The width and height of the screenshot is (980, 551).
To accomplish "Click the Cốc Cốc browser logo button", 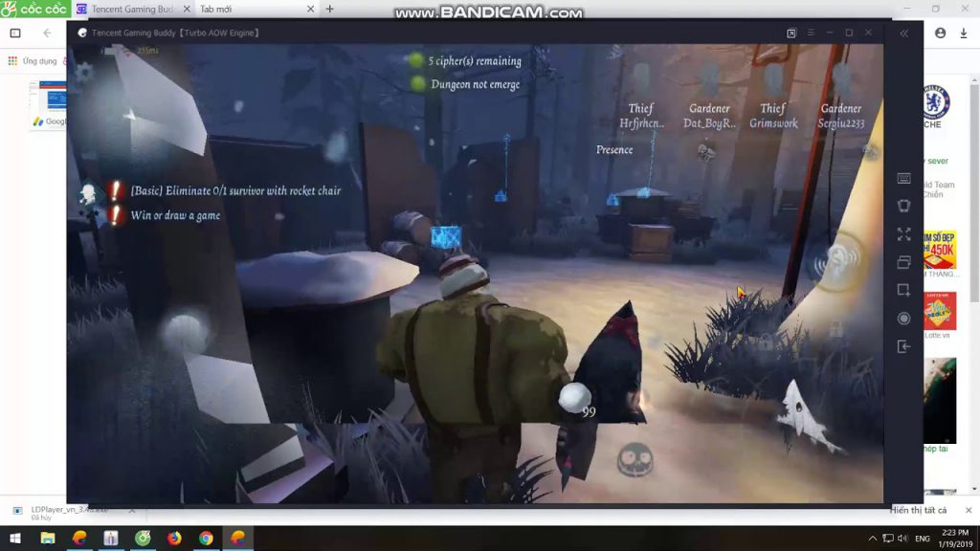I will click(35, 9).
